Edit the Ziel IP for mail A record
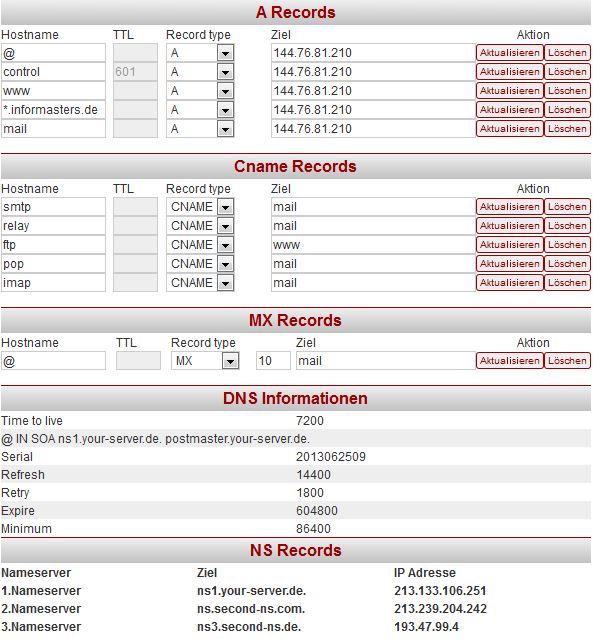Screen dimensions: 593x639 (x=373, y=129)
